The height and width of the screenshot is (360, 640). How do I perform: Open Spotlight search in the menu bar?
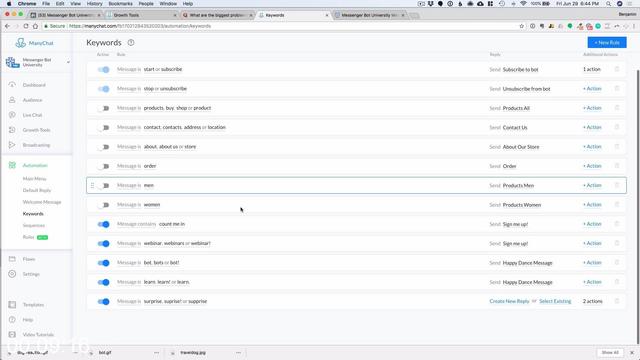608,4
